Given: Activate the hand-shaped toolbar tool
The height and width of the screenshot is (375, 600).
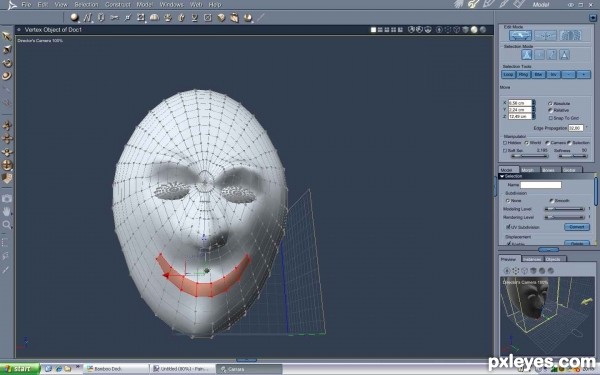Looking at the screenshot, I should point(181,18).
